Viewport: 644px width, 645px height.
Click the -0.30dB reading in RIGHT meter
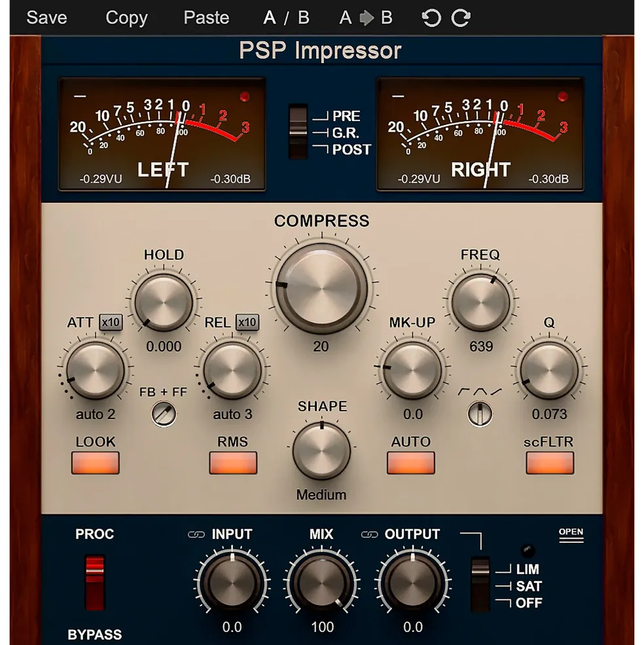click(x=548, y=179)
